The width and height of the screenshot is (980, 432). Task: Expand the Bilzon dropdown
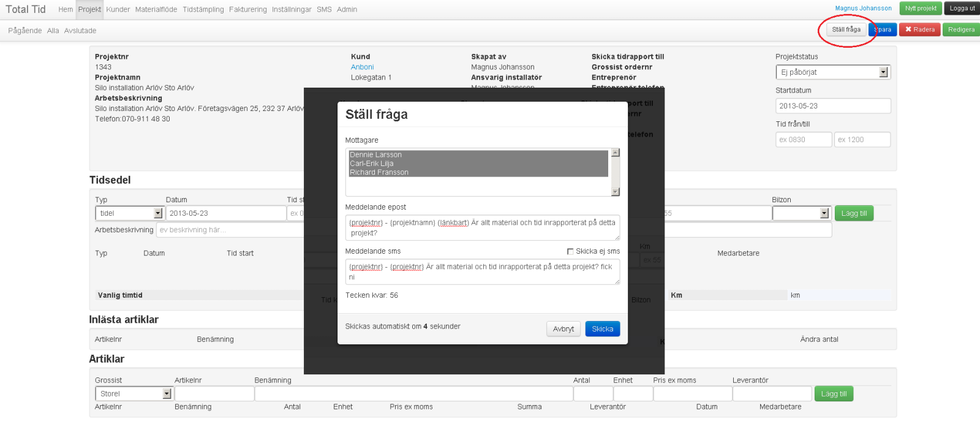(x=801, y=213)
